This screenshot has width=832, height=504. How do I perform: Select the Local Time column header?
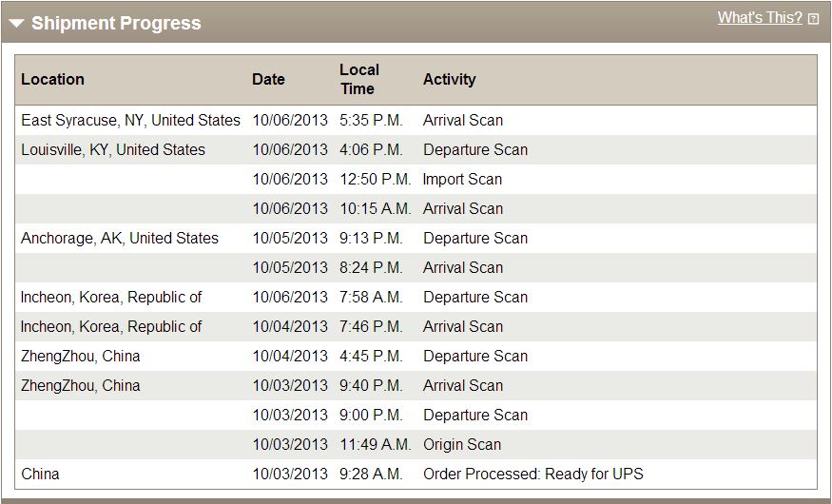(359, 79)
